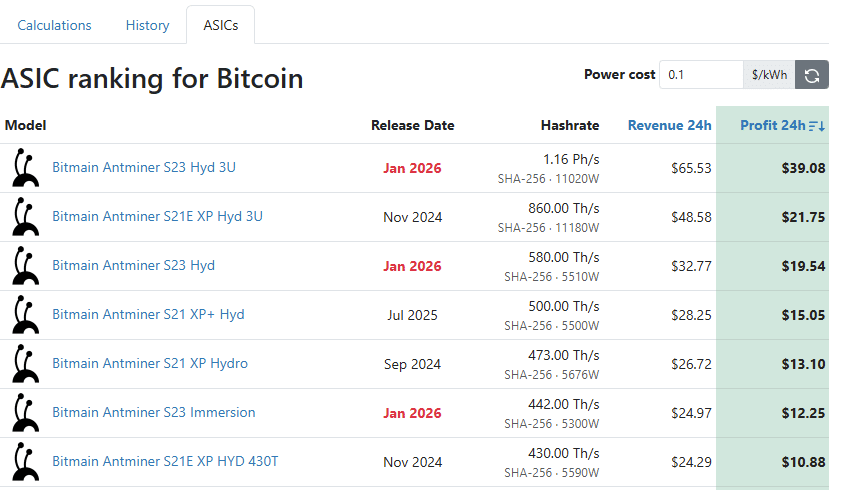Screen dimensions: 844x490
Task: Click the $32.77 revenue value
Action: coord(691,267)
